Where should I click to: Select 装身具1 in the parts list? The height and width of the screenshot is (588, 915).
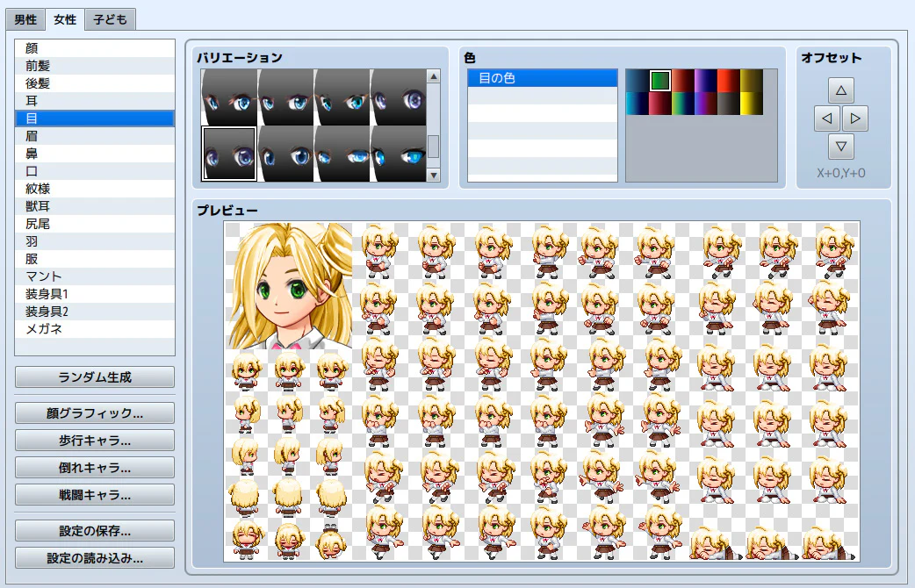pyautogui.click(x=95, y=293)
